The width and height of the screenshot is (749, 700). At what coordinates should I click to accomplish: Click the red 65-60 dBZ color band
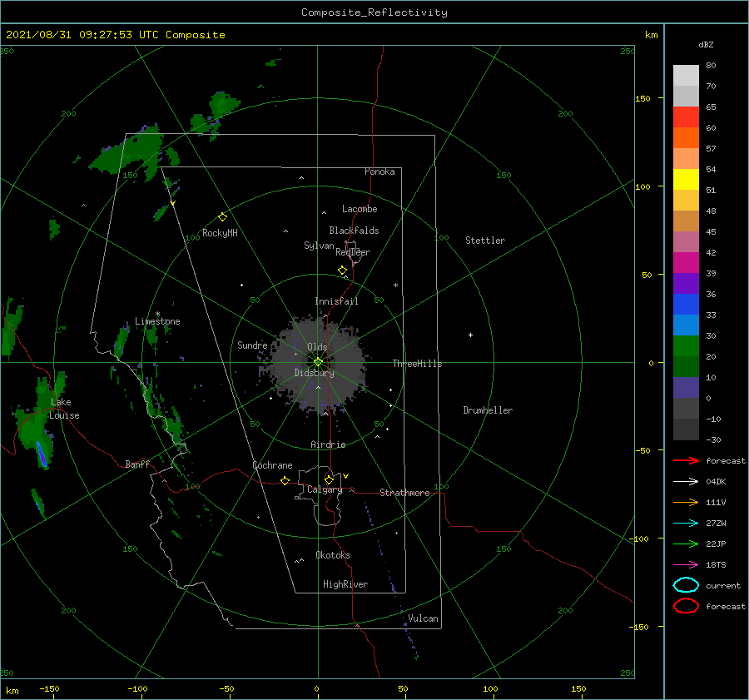[686, 117]
